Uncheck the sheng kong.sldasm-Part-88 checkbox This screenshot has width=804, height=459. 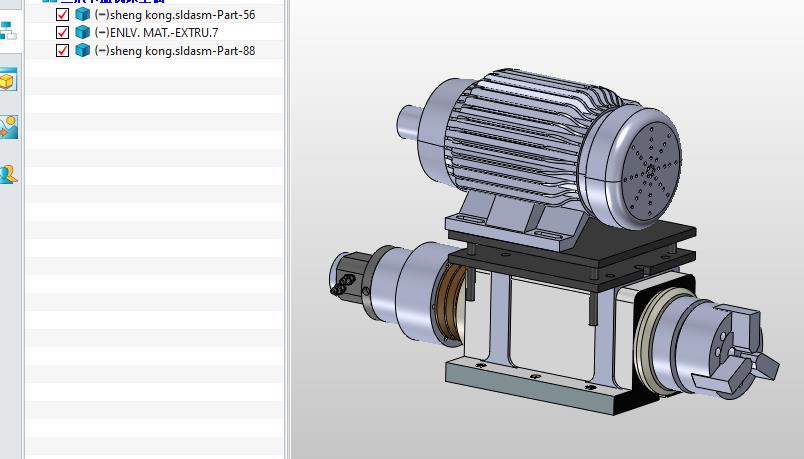(x=63, y=51)
